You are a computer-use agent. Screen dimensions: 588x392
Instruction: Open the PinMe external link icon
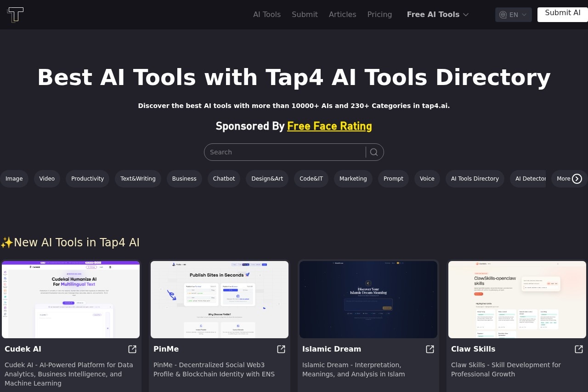281,349
